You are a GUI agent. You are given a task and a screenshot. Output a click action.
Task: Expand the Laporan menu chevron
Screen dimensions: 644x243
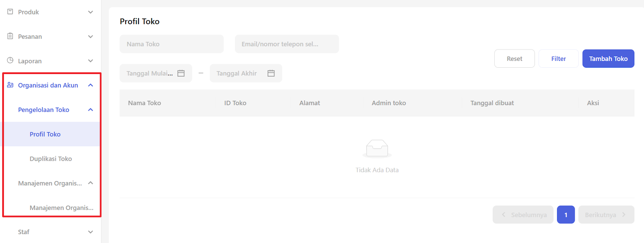pyautogui.click(x=91, y=61)
